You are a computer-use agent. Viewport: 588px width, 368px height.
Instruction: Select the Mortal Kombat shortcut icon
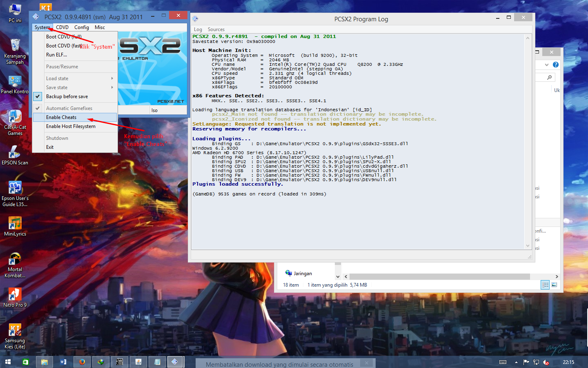(x=15, y=265)
